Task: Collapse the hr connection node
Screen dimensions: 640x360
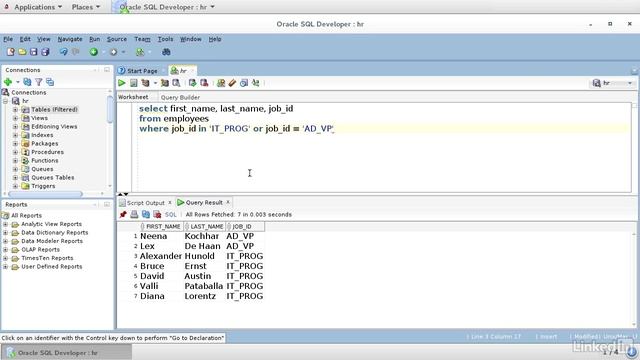Action: [x=5, y=101]
